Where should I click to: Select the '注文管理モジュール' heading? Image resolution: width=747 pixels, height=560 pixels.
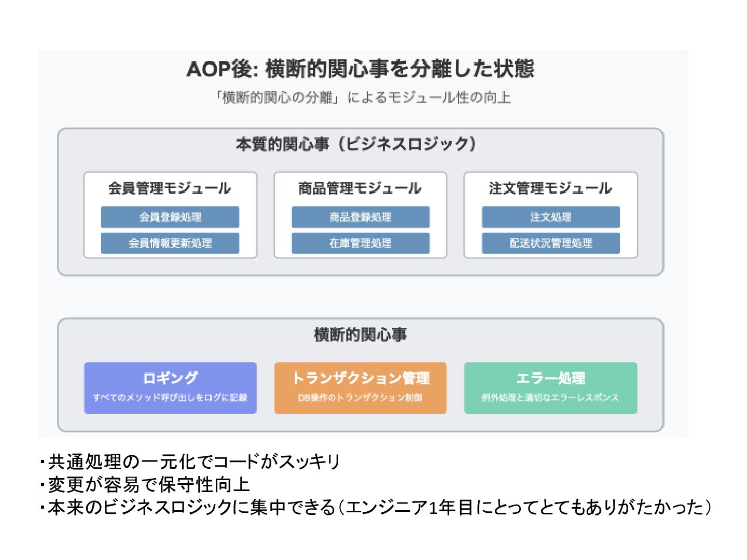550,188
